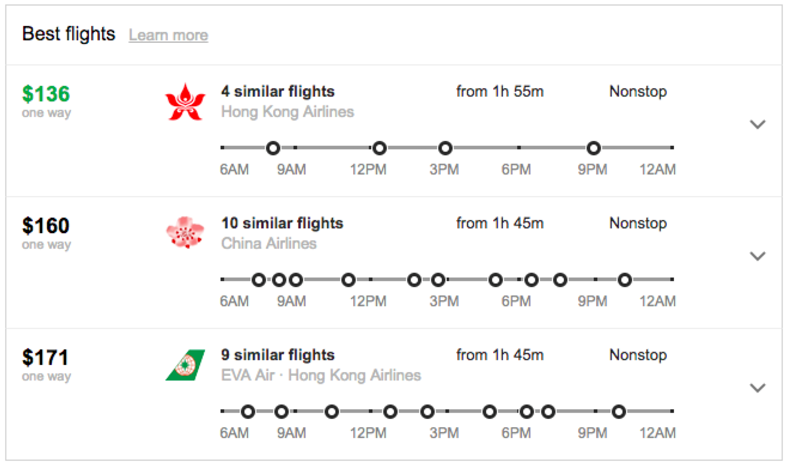Select the last China Airlines evening departure marker
This screenshot has height=465, width=787.
[x=625, y=280]
